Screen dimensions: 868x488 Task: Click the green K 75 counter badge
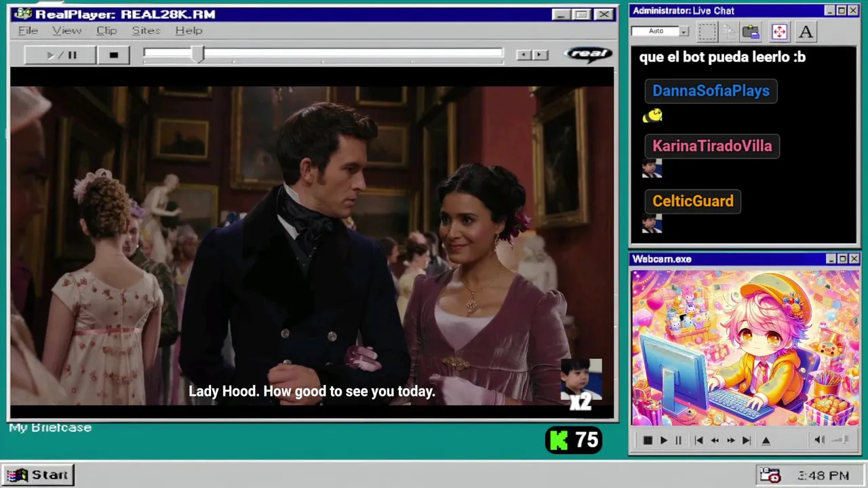click(574, 441)
